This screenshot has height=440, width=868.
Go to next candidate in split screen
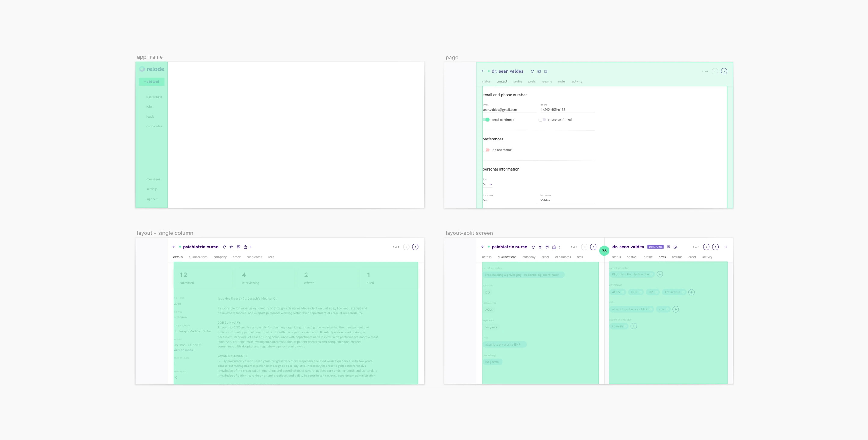715,247
